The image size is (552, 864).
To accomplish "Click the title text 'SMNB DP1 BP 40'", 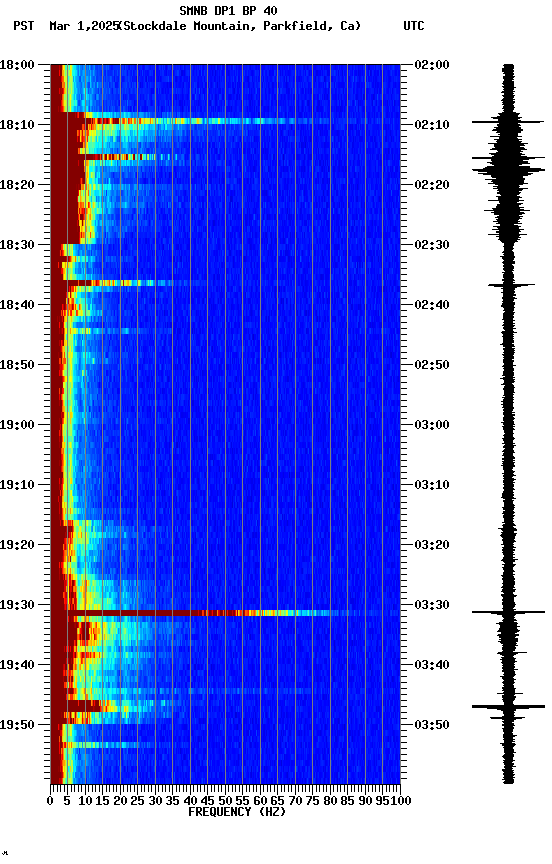I will (x=228, y=10).
